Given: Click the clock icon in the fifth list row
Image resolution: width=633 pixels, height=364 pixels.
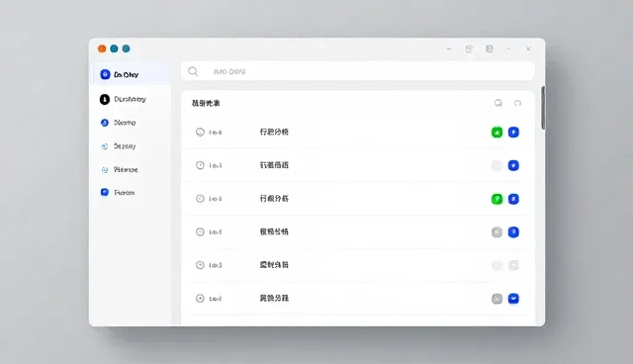Looking at the screenshot, I should (200, 265).
